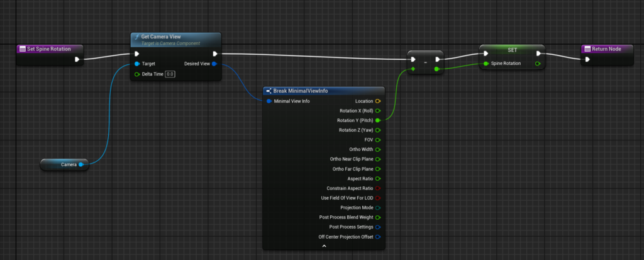Click the Off Center Projection Offset pin
644x260 pixels.
click(x=378, y=237)
